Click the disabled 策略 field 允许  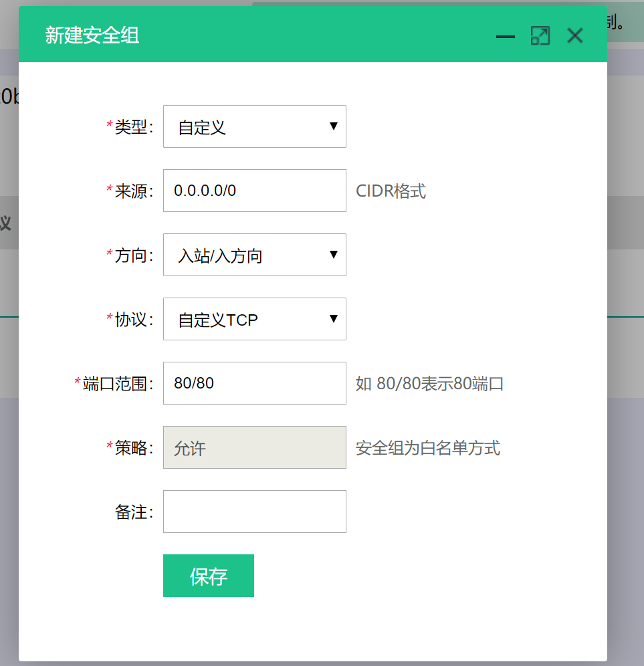click(254, 447)
